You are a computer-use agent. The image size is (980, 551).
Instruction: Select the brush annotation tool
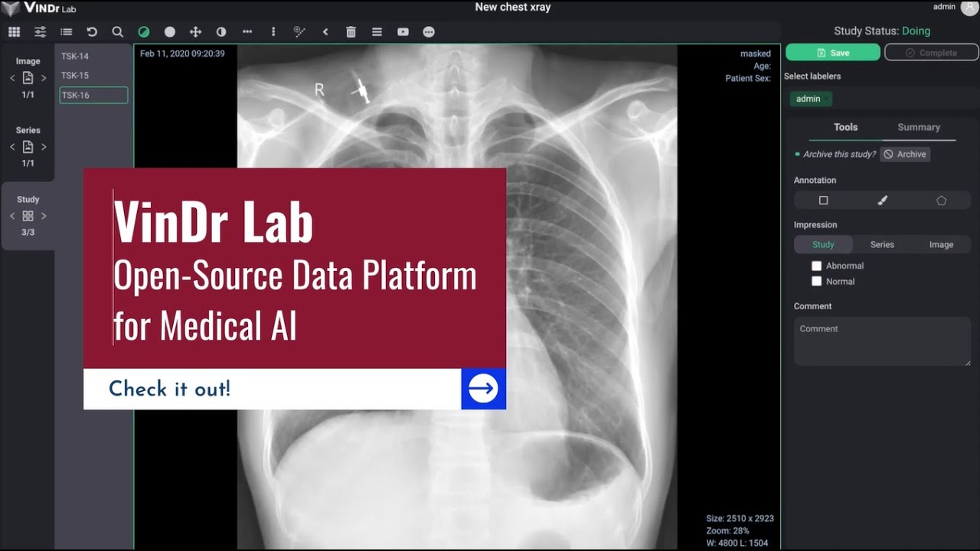point(882,201)
